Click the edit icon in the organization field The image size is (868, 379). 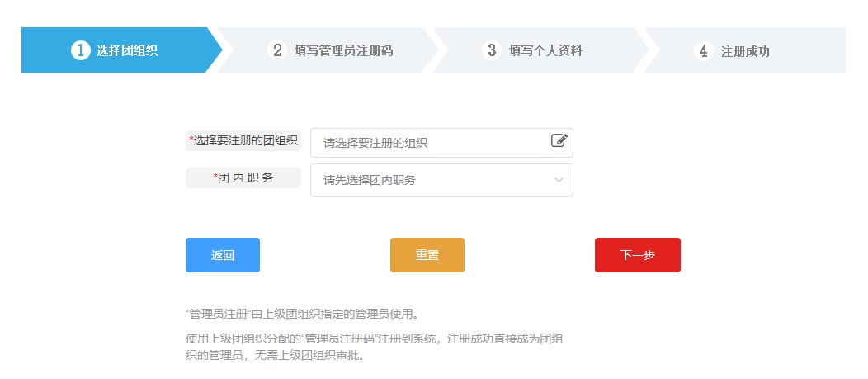(559, 140)
